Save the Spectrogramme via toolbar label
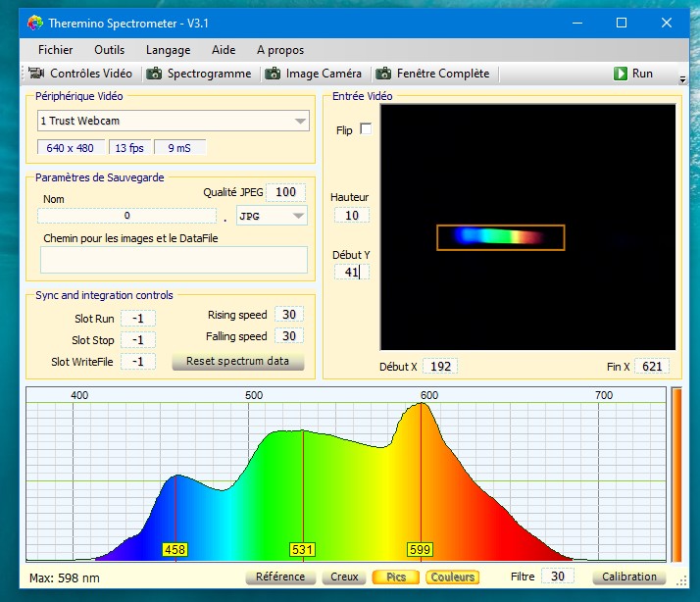700x602 pixels. [209, 74]
